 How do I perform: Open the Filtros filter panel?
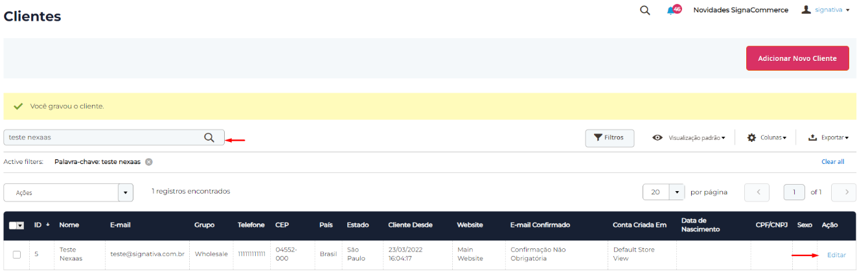(x=610, y=137)
